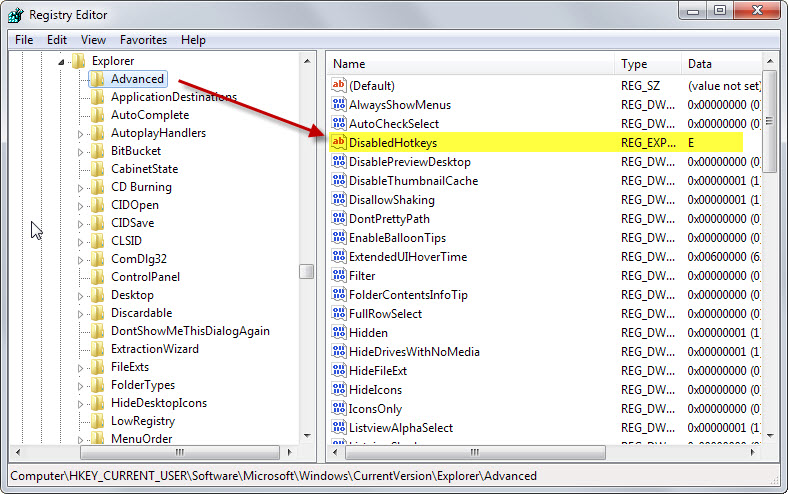Click the values pane scroll-down arrow
The width and height of the screenshot is (788, 494).
[x=769, y=436]
